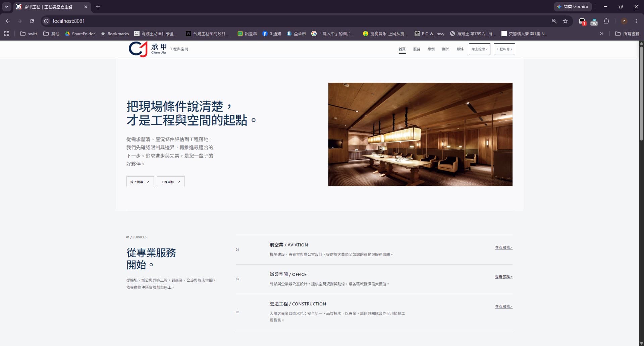Open the 訊息串 bookmark

pyautogui.click(x=247, y=34)
